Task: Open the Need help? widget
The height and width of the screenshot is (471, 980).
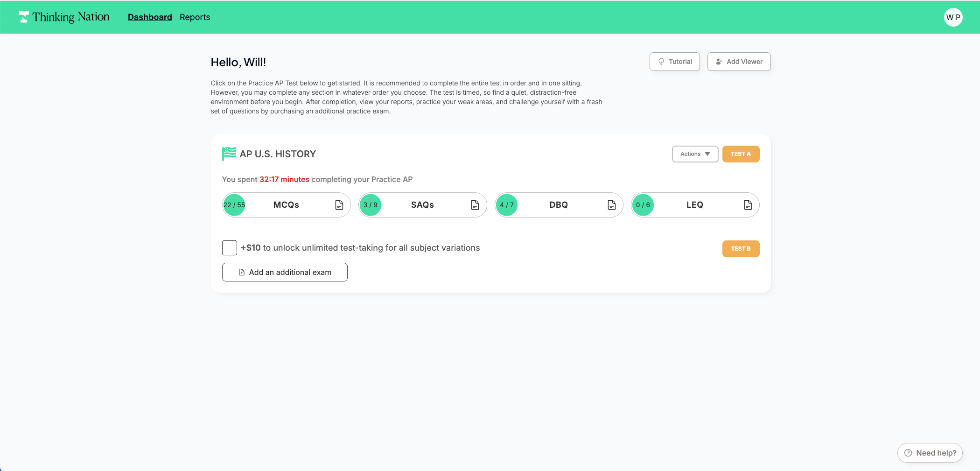Action: [x=930, y=453]
